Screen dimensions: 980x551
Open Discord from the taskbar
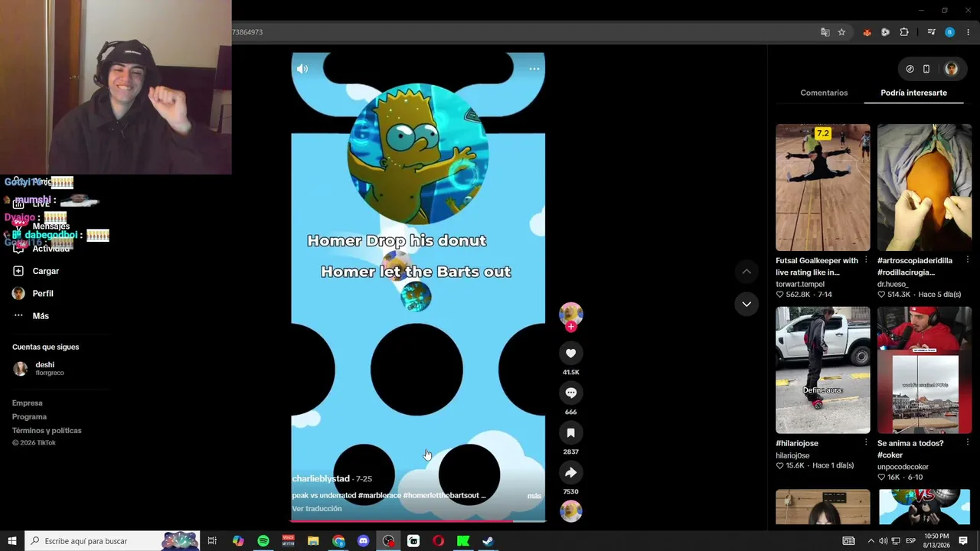[363, 541]
